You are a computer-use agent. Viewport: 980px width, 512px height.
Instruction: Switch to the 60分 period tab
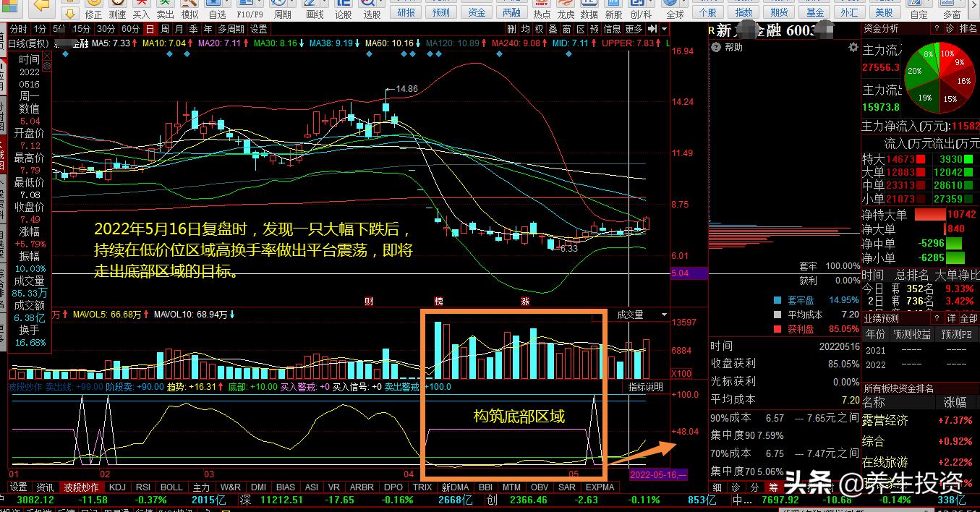[130, 29]
